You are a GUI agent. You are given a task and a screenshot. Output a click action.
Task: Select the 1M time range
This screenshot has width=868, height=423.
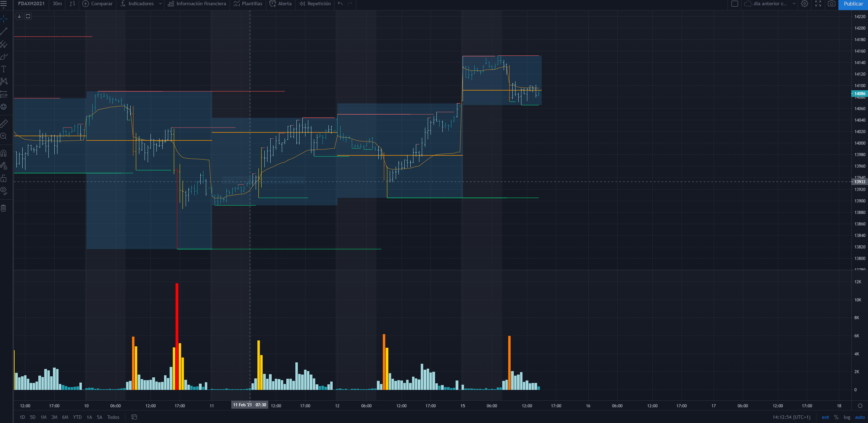click(44, 417)
